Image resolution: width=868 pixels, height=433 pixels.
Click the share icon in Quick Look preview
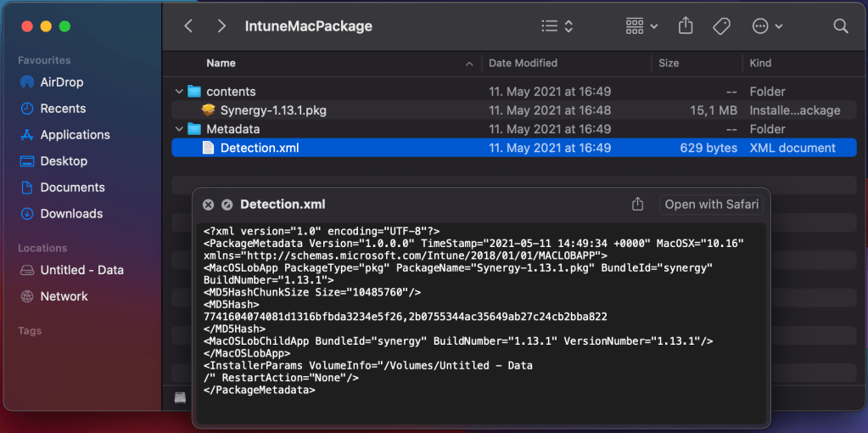click(638, 205)
